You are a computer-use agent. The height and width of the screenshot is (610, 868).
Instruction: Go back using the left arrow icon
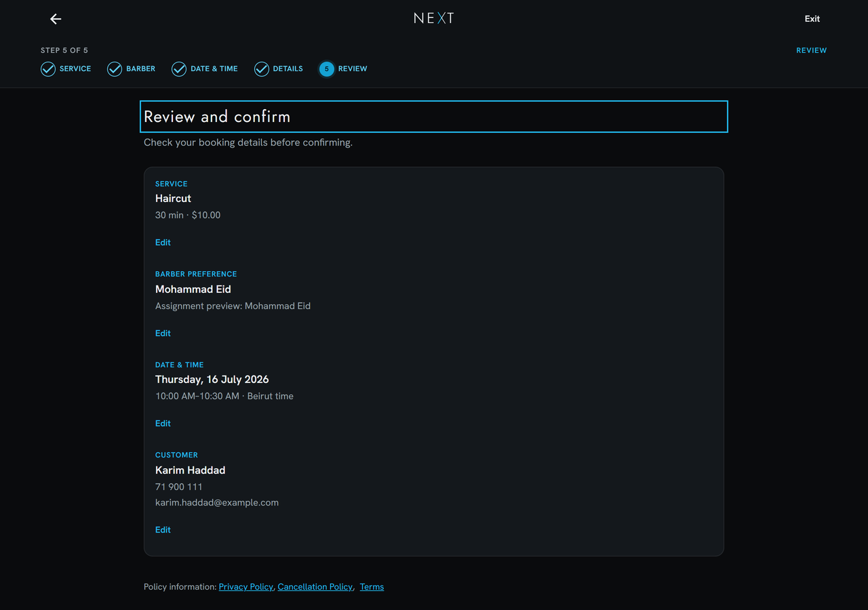point(56,19)
